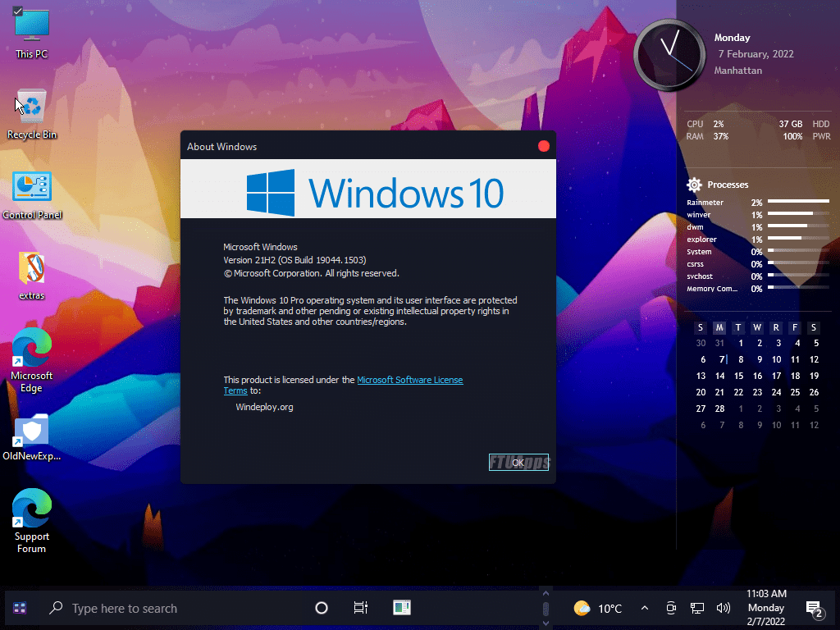Select the extras folder icon
The image size is (840, 630).
(x=32, y=268)
